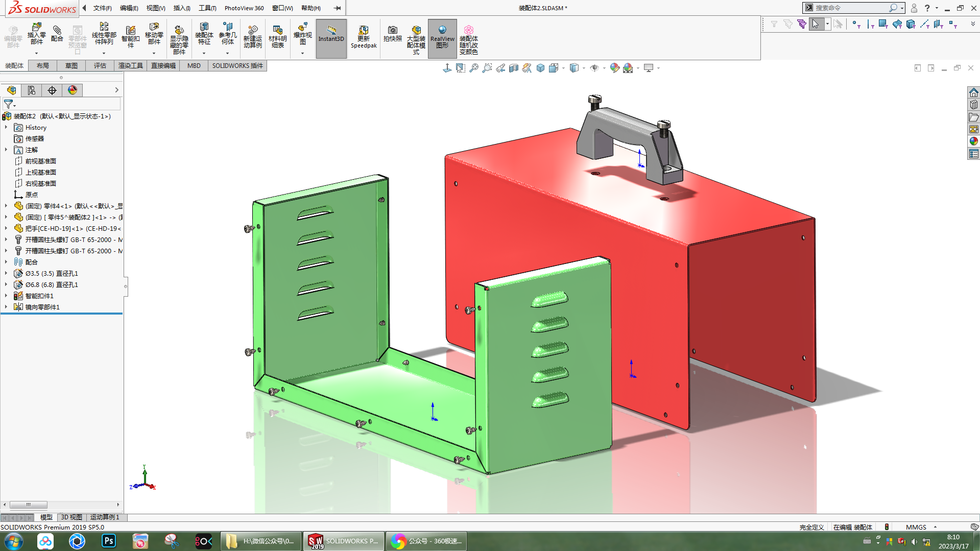
Task: Expand the 智能扣件1 tree node
Action: (6, 296)
